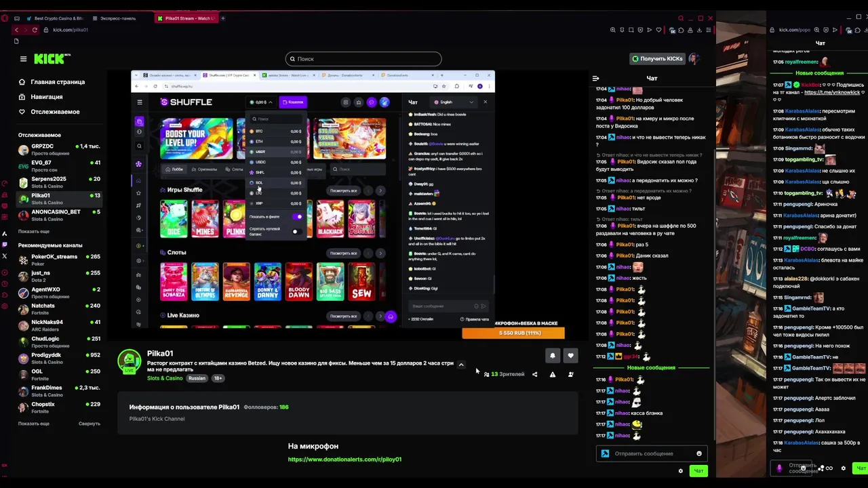Toggle follow heart for Pilka01
This screenshot has height=488, width=868.
tap(570, 356)
